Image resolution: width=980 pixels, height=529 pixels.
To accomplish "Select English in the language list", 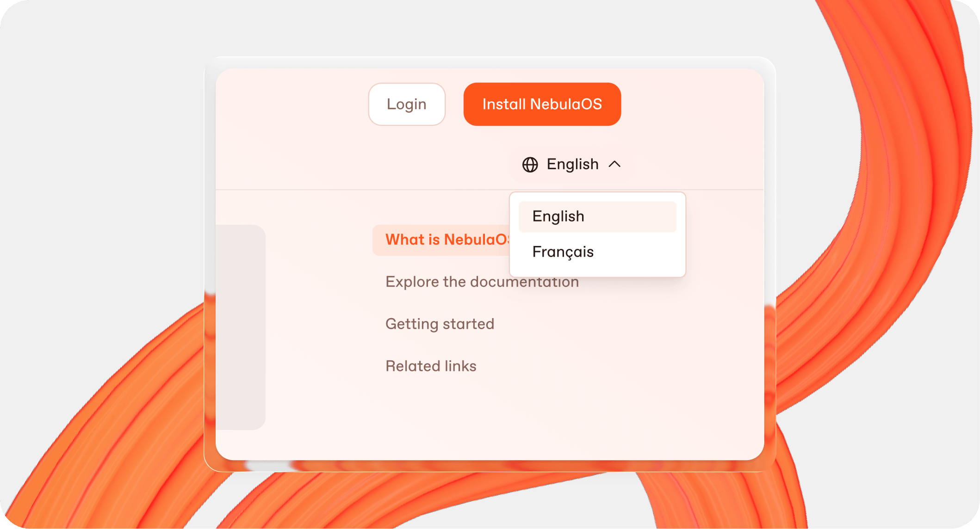I will [558, 216].
